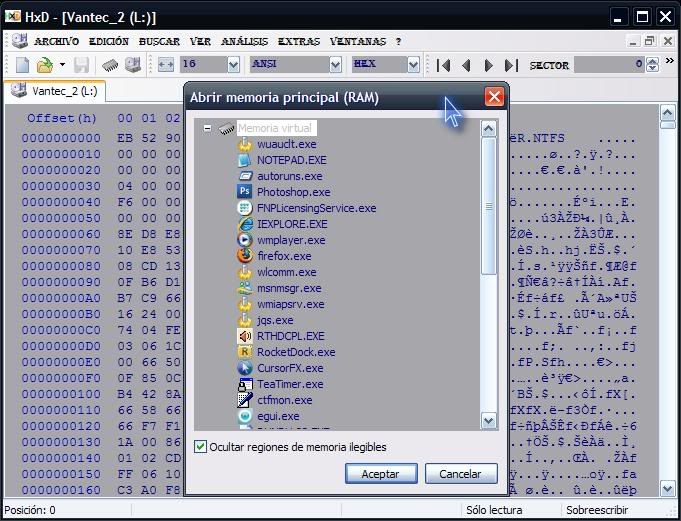This screenshot has height=521, width=681.
Task: Go to next sector arrow
Action: coord(489,66)
